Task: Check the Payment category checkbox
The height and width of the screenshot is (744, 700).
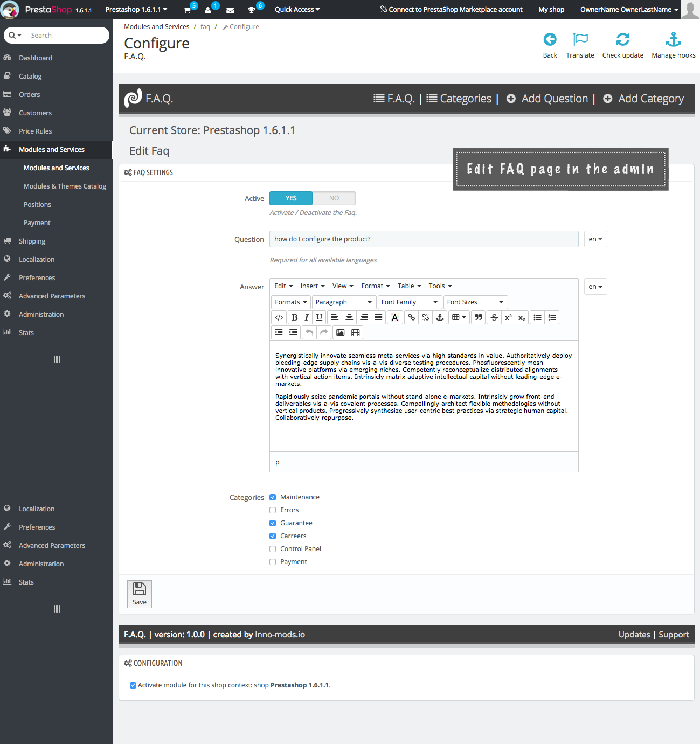Action: point(273,562)
